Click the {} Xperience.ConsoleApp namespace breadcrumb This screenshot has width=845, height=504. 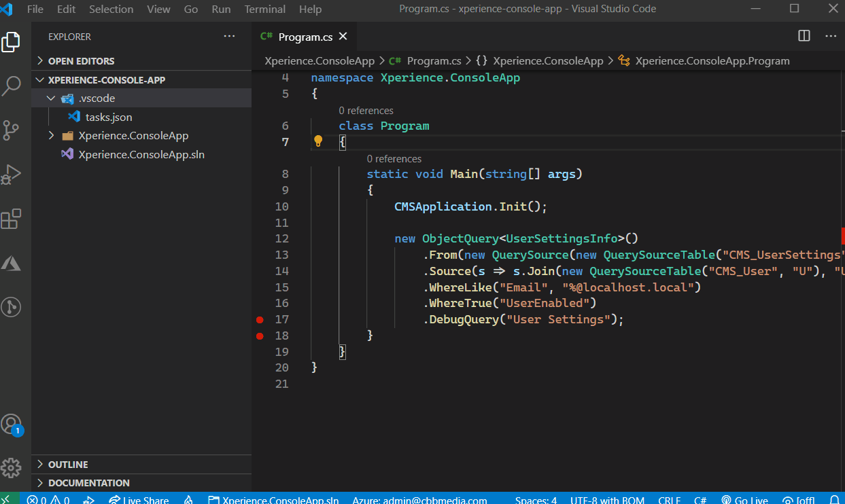coord(540,60)
